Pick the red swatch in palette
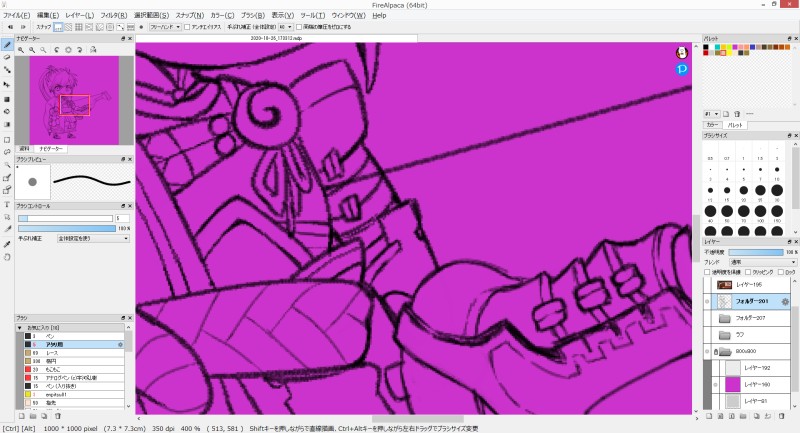Viewport: 800px width, 433px height. coord(706,53)
